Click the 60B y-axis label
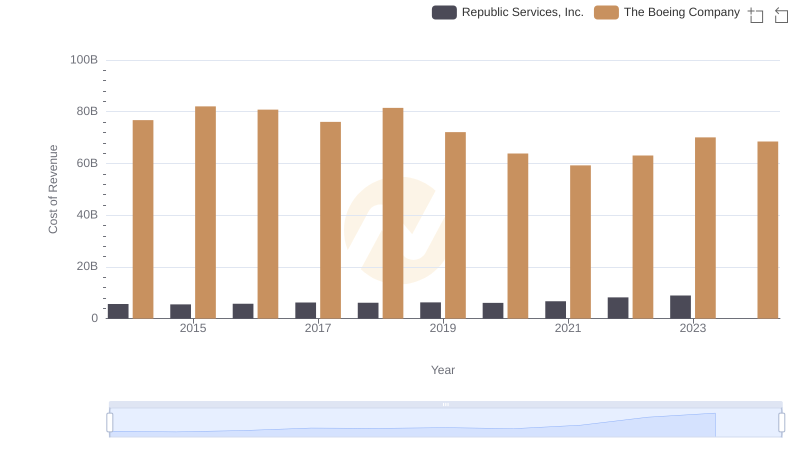 (x=87, y=163)
